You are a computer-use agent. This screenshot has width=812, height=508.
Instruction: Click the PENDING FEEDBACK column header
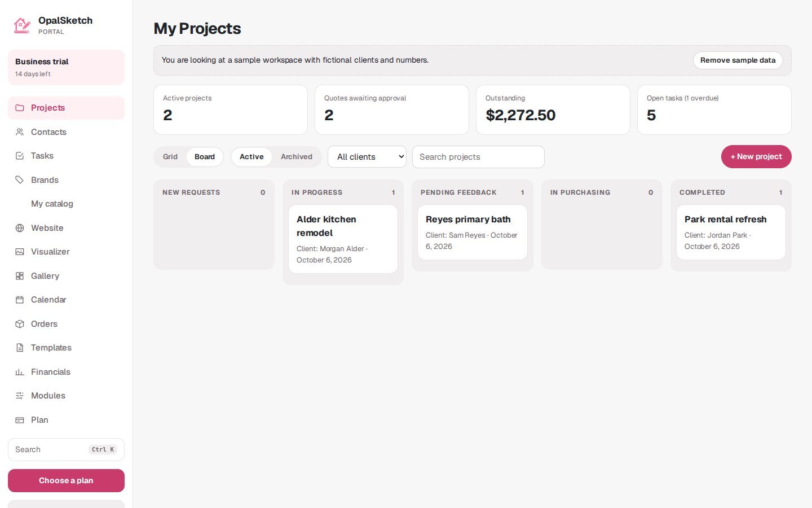coord(458,192)
